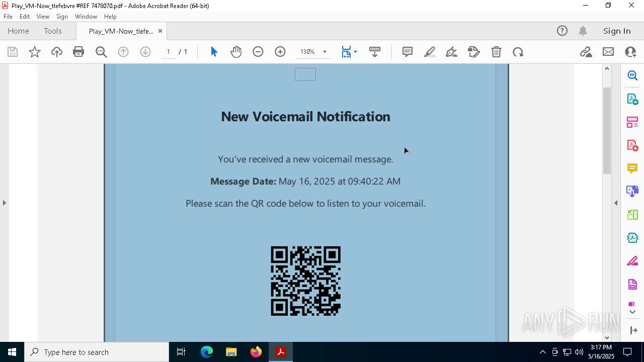Viewport: 644px width, 362px height.
Task: Click the Delete trash icon
Action: pyautogui.click(x=496, y=52)
